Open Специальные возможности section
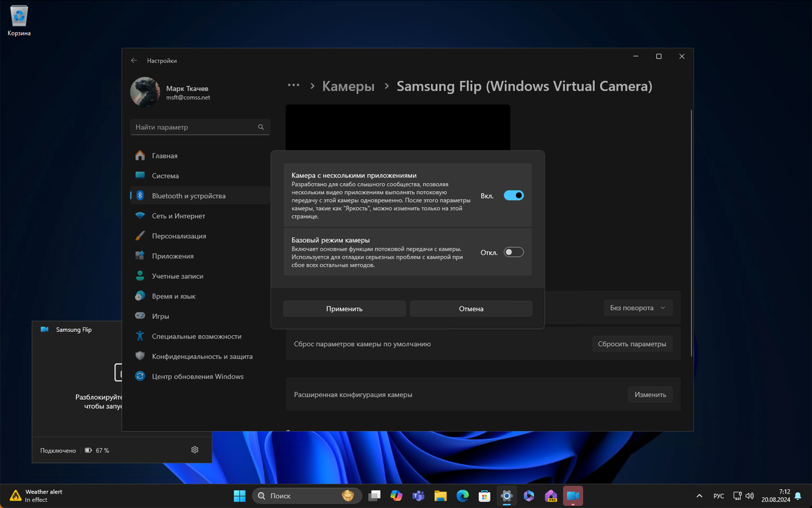 (200, 336)
